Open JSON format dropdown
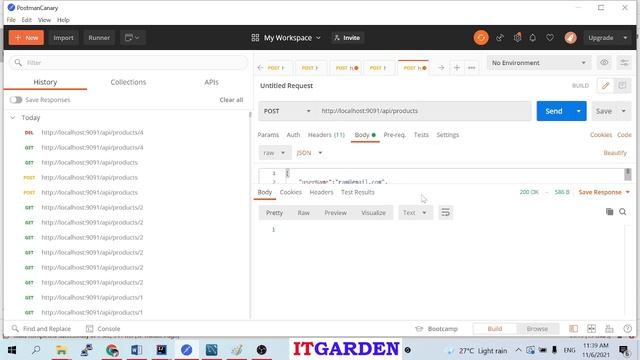 coord(309,153)
